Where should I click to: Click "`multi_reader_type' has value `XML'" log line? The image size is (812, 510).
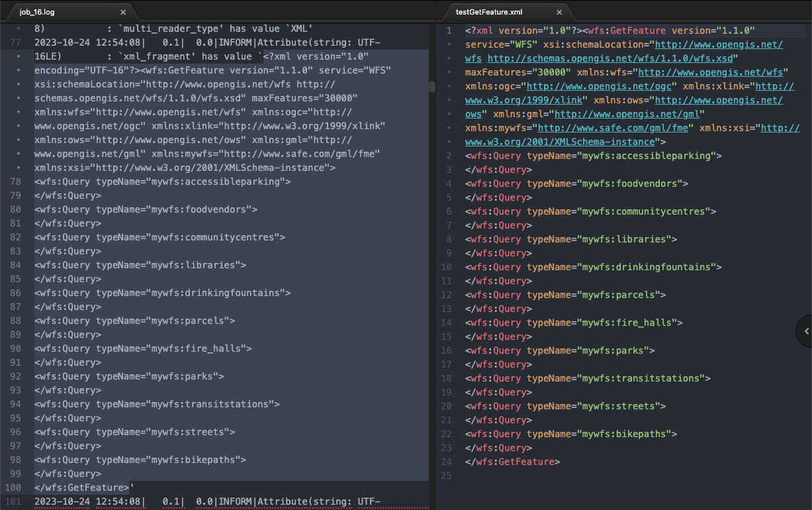click(x=216, y=28)
